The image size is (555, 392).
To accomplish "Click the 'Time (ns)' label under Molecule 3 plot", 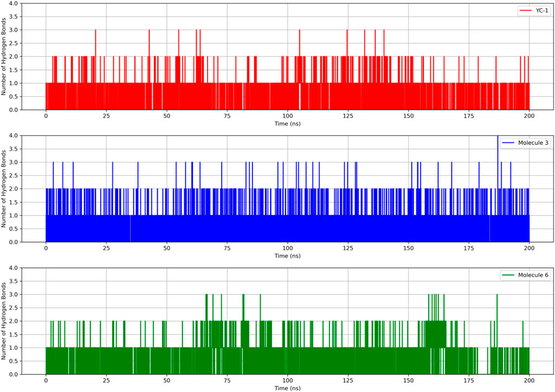I will (287, 256).
